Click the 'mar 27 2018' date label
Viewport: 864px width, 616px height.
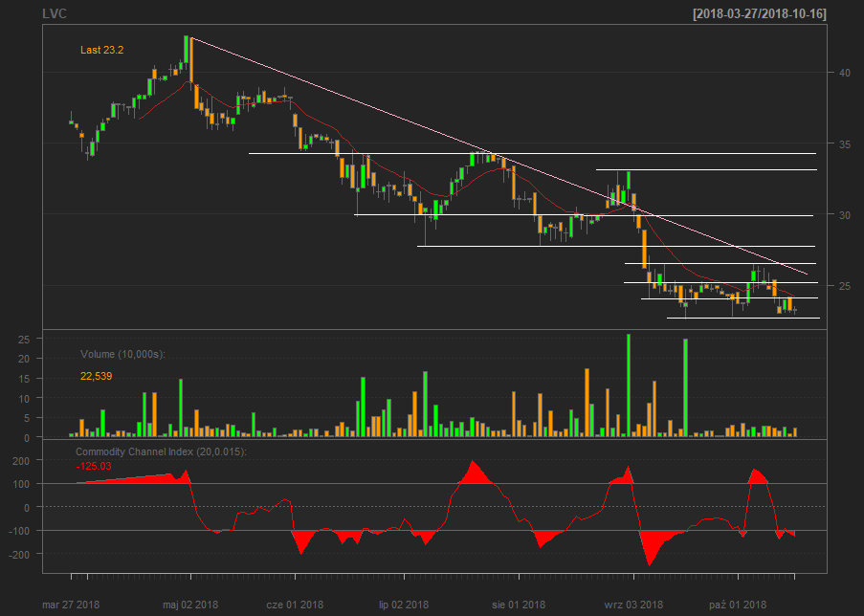point(71,605)
